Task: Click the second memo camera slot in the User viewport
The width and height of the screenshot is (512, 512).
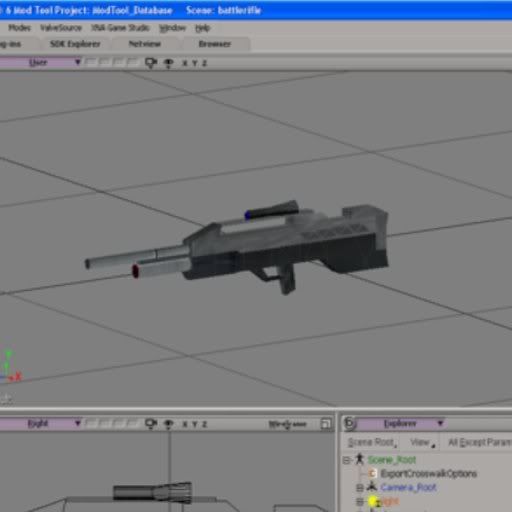Action: pyautogui.click(x=105, y=62)
